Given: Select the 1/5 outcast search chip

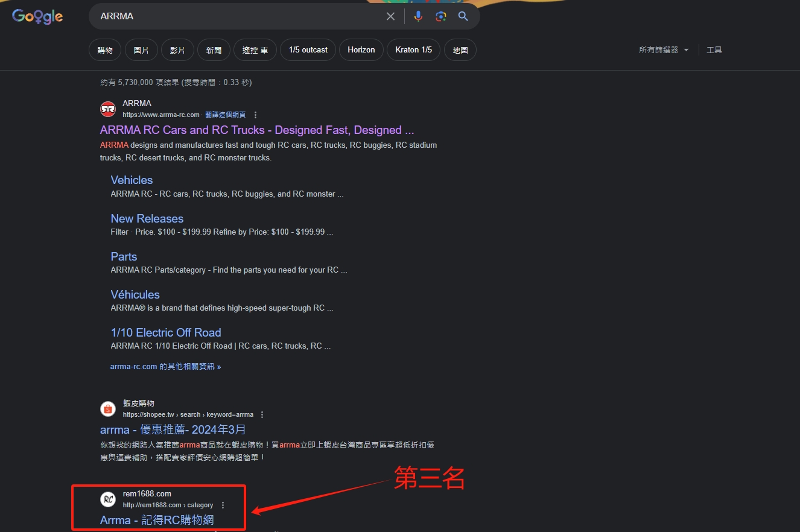Looking at the screenshot, I should click(308, 50).
